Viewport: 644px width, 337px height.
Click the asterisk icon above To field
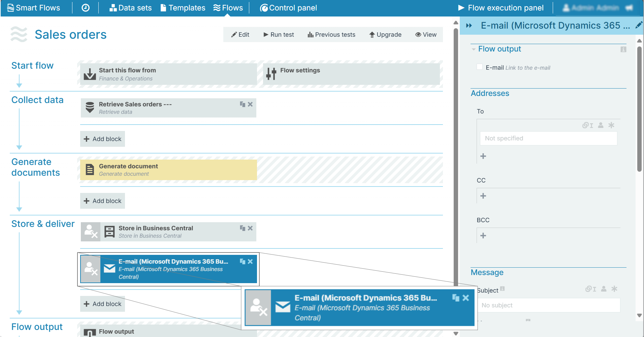(611, 125)
